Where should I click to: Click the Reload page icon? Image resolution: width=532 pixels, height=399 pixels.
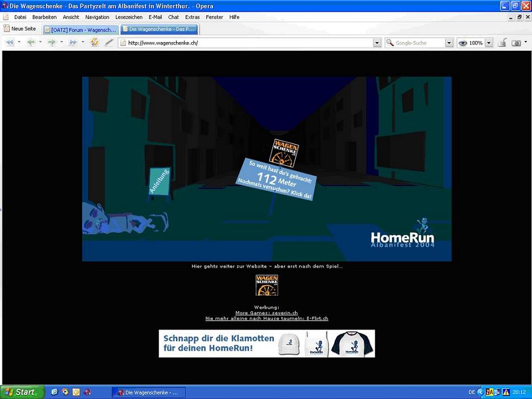95,43
